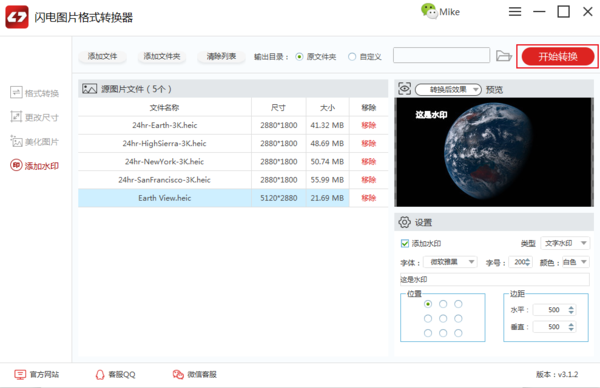This screenshot has width=600, height=388.
Task: Select the 24hr-SanFrancisco-3K.heic file row
Action: pos(233,180)
